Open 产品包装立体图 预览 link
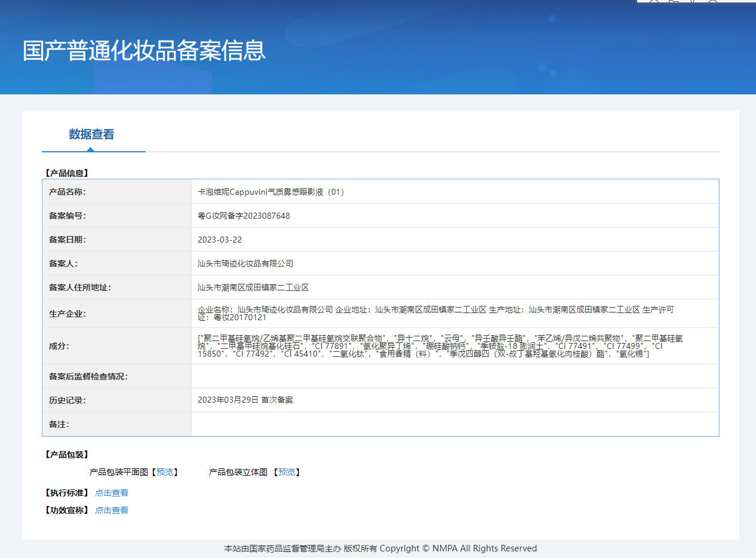756x558 pixels. 287,472
